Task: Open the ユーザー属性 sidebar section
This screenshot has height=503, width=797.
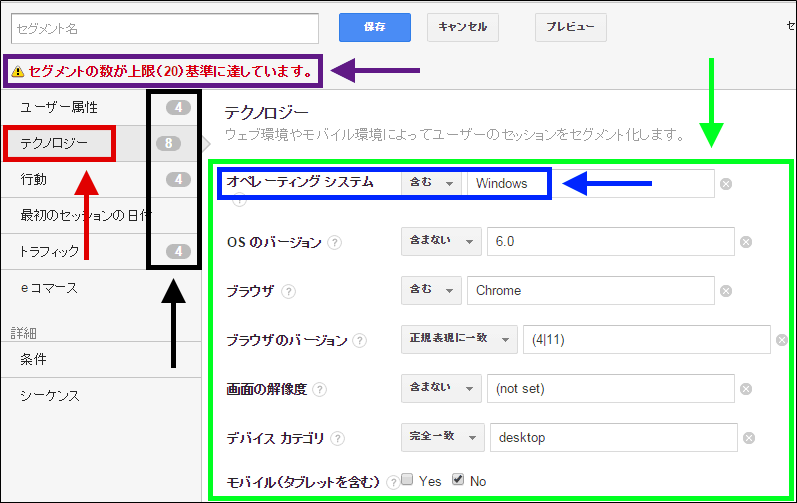Action: 59,106
